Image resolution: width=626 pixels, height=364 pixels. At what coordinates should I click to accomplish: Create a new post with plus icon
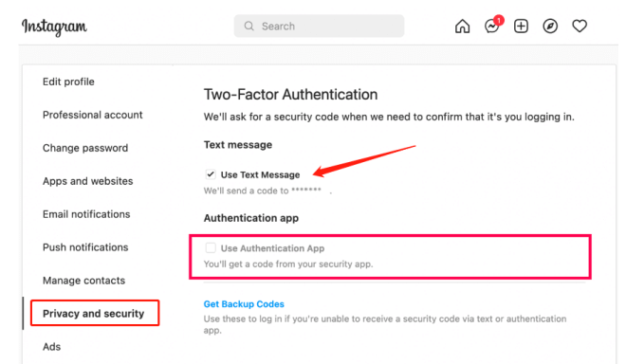click(x=521, y=27)
